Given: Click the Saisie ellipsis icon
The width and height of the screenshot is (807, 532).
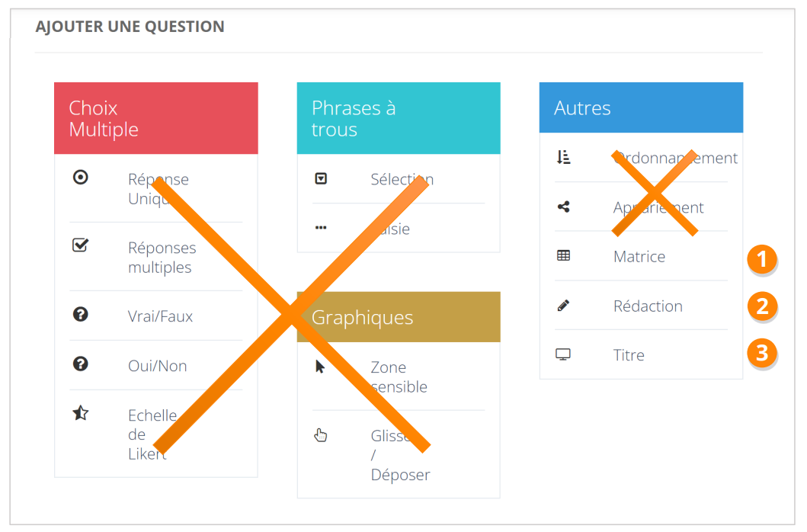Looking at the screenshot, I should point(321,227).
